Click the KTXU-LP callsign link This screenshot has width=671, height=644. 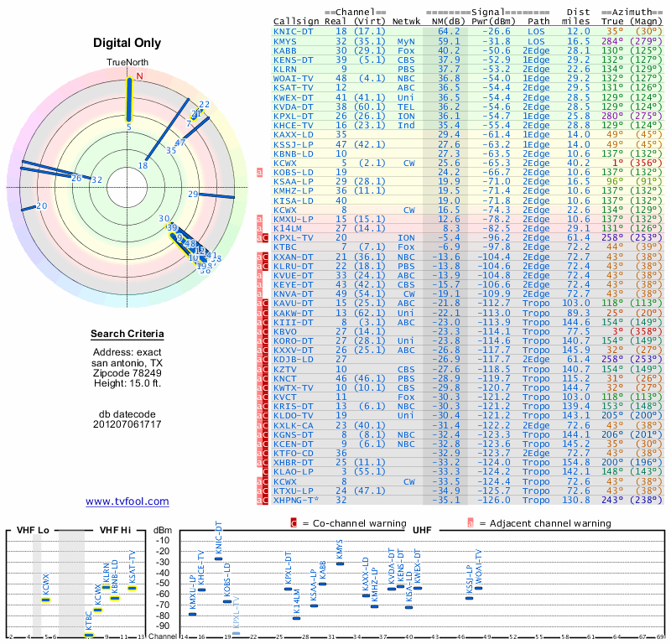pyautogui.click(x=293, y=491)
